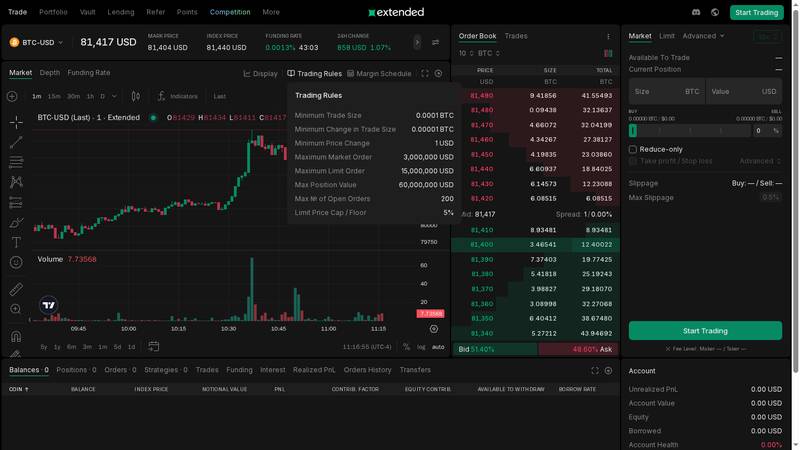Image resolution: width=800 pixels, height=450 pixels.
Task: Open order book three-dot menu
Action: tap(608, 36)
